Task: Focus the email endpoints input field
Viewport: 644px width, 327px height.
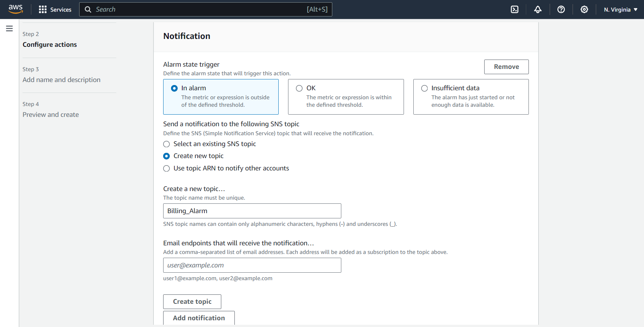Action: pyautogui.click(x=252, y=265)
